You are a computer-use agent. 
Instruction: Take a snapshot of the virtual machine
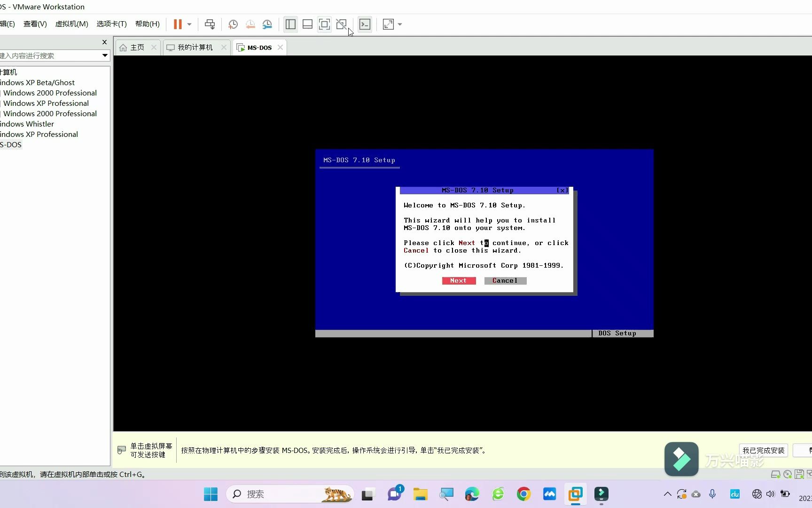click(233, 24)
